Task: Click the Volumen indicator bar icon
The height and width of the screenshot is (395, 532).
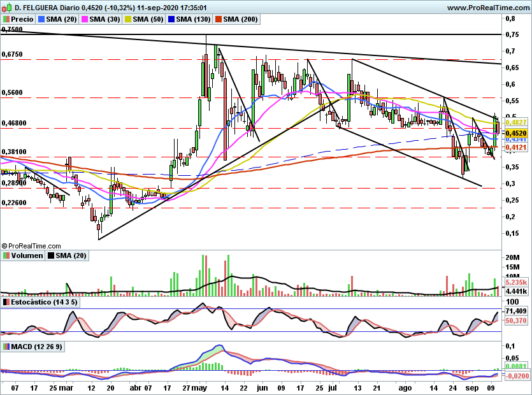Action: (6, 255)
